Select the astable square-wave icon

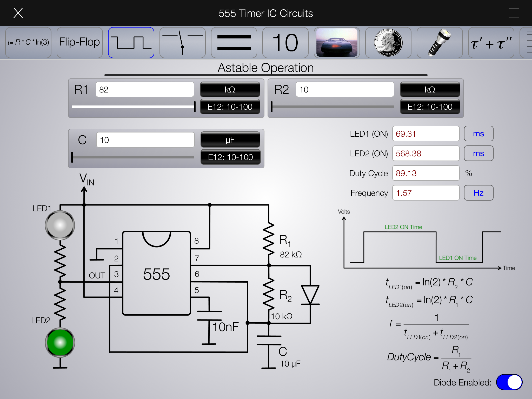point(131,43)
